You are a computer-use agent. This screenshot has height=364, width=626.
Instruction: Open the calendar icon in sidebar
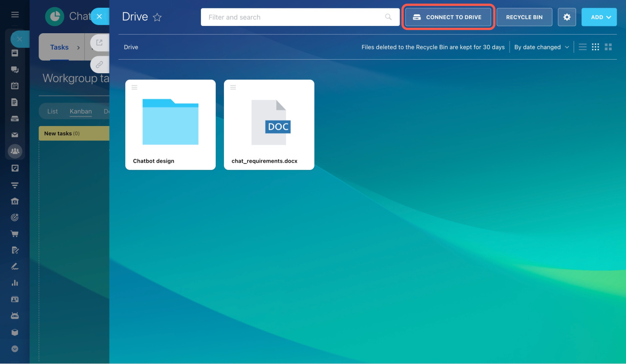pyautogui.click(x=15, y=86)
